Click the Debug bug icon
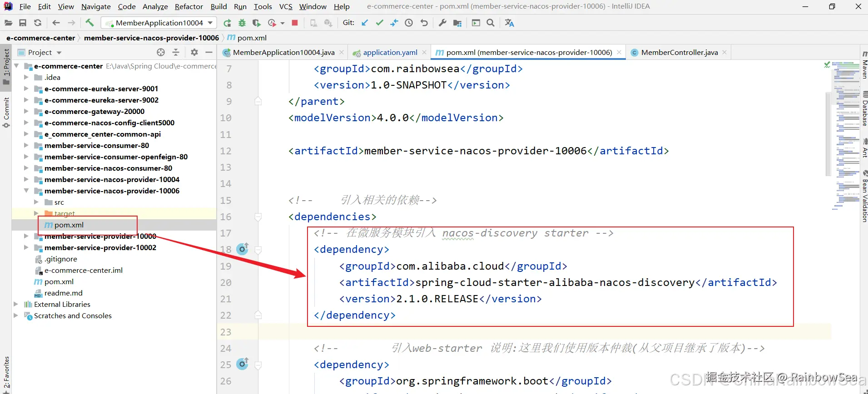 (x=242, y=23)
